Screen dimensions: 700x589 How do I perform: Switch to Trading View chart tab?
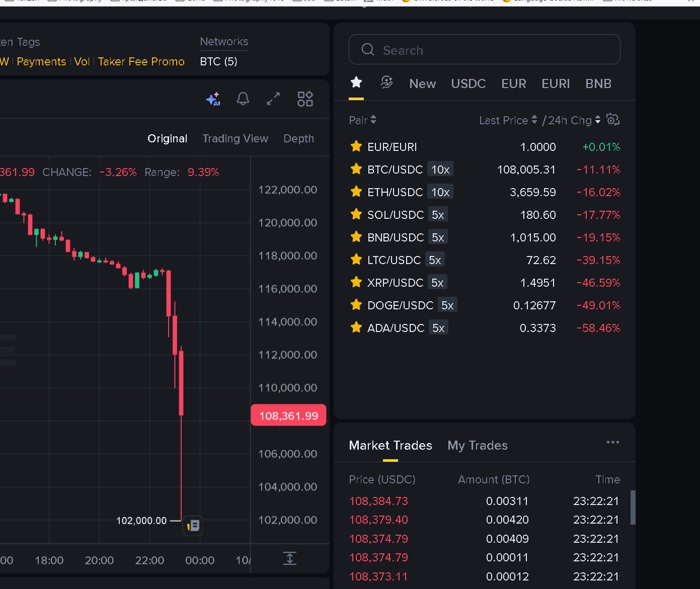tap(235, 138)
